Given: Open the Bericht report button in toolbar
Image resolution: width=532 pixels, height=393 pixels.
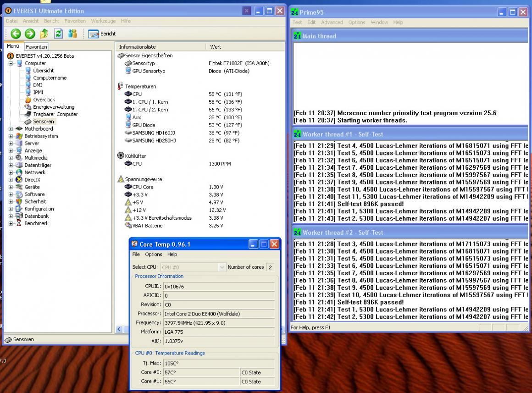Looking at the screenshot, I should click(x=102, y=33).
